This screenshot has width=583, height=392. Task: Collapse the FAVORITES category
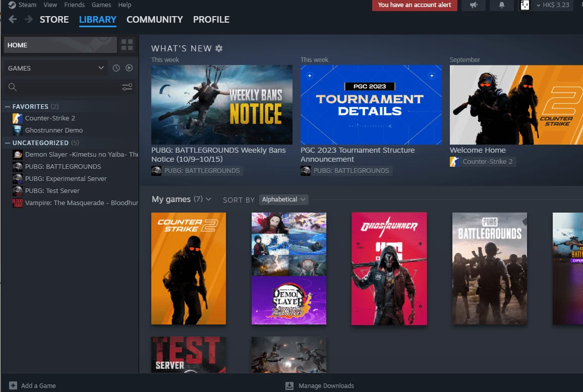(x=8, y=107)
